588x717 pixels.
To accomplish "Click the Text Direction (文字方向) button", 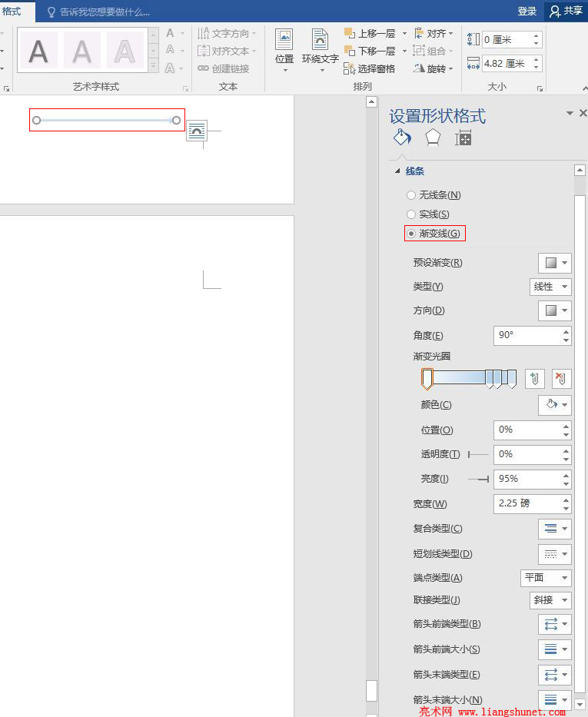I will pyautogui.click(x=227, y=33).
